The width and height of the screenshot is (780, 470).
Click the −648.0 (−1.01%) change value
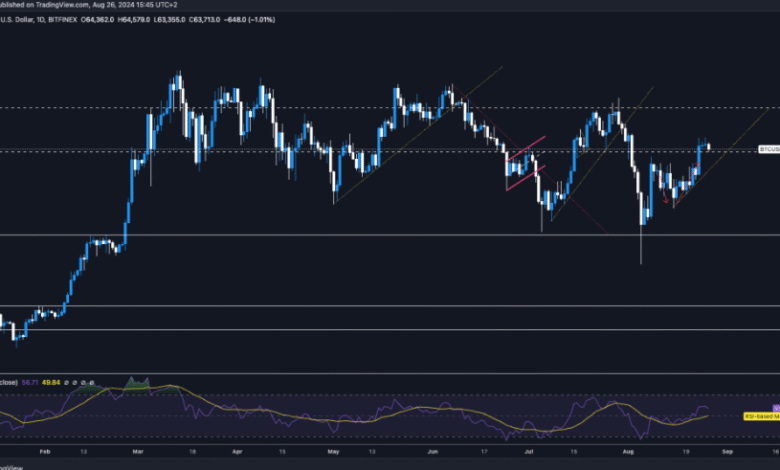(x=250, y=20)
